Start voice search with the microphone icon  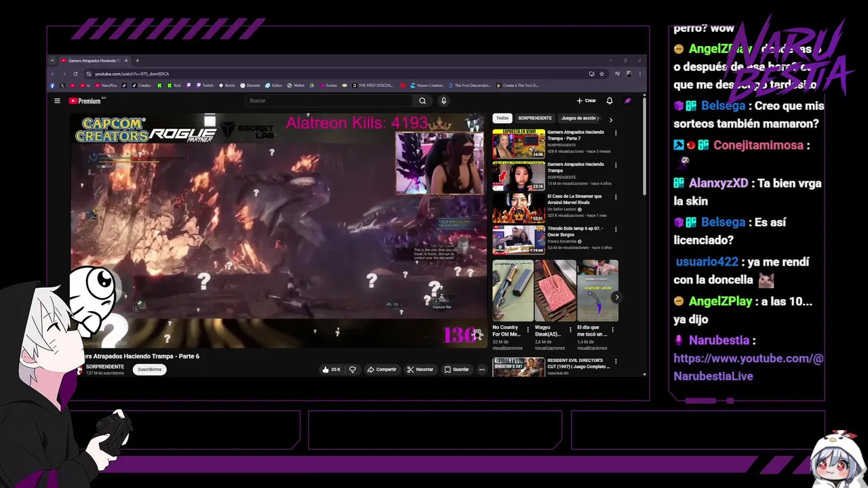(443, 101)
